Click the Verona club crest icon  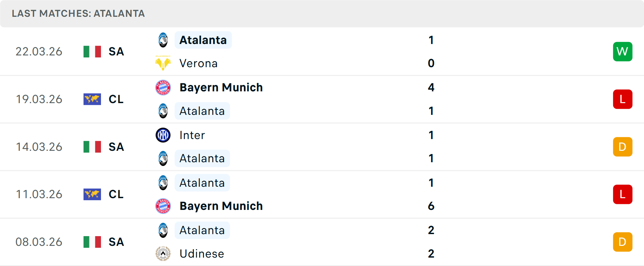click(x=163, y=63)
